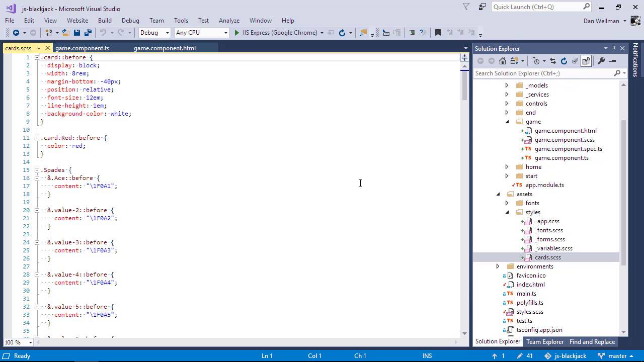Click the notifications flag filter icon
The height and width of the screenshot is (362, 644).
[x=466, y=7]
